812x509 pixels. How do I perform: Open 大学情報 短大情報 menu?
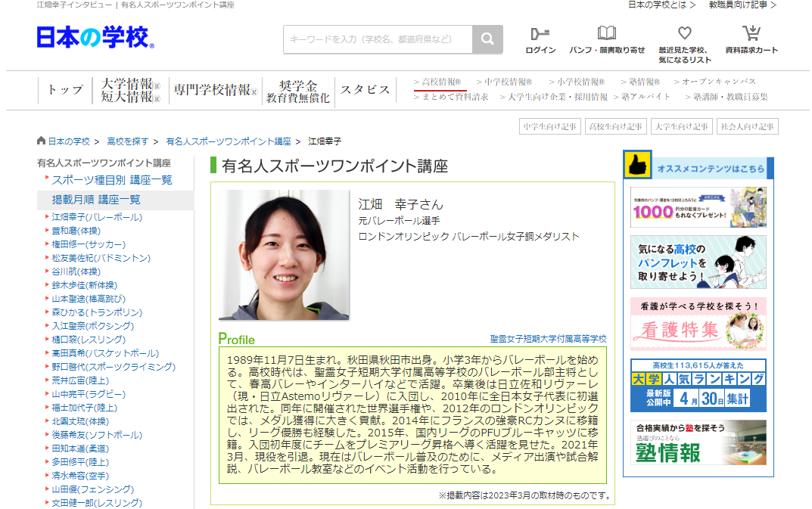[x=130, y=90]
